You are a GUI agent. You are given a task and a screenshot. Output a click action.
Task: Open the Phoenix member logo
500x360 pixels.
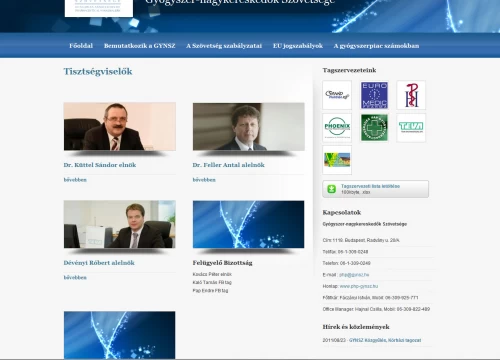pyautogui.click(x=337, y=128)
